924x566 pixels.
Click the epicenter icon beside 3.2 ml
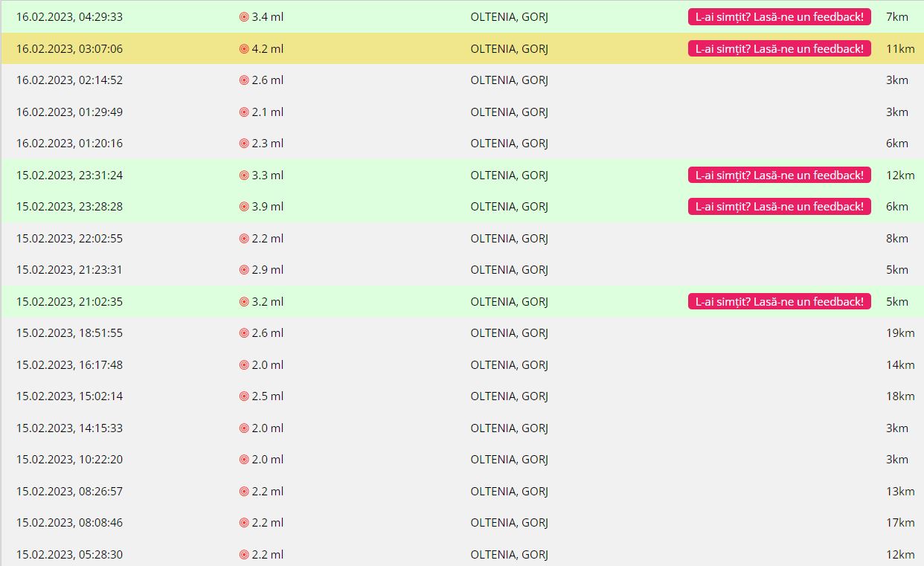click(x=244, y=302)
